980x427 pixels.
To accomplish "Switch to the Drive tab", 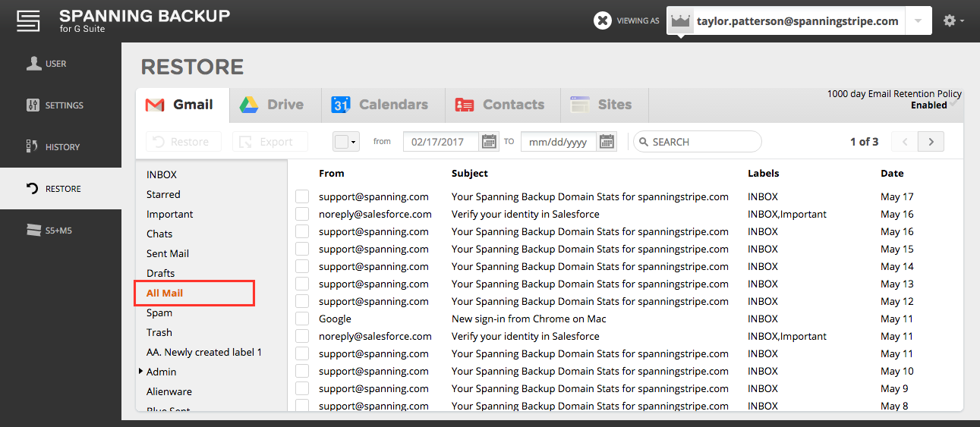I will pyautogui.click(x=272, y=105).
